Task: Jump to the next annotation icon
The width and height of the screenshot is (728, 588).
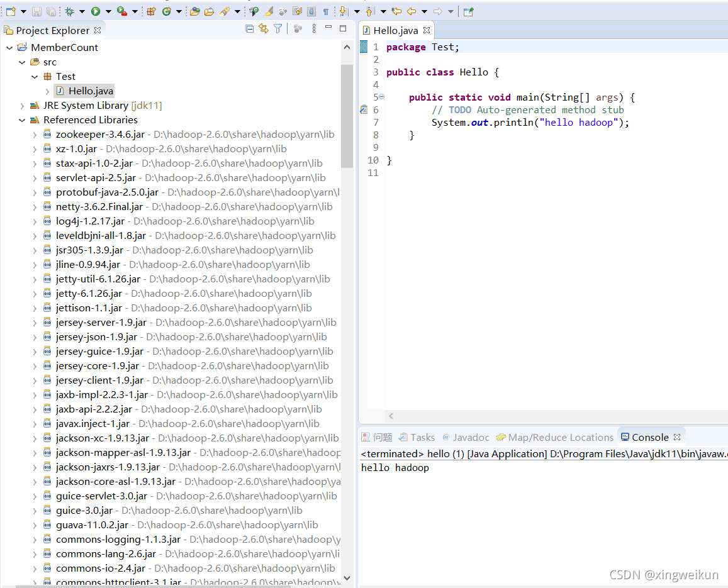Action: [x=344, y=11]
